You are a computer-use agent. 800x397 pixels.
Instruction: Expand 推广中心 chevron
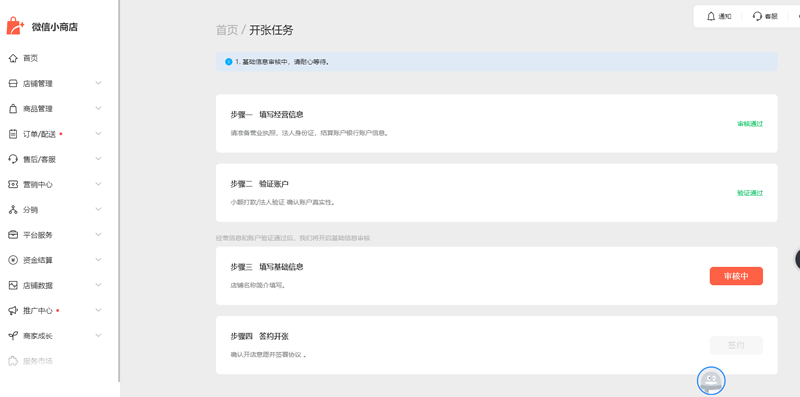(x=98, y=310)
